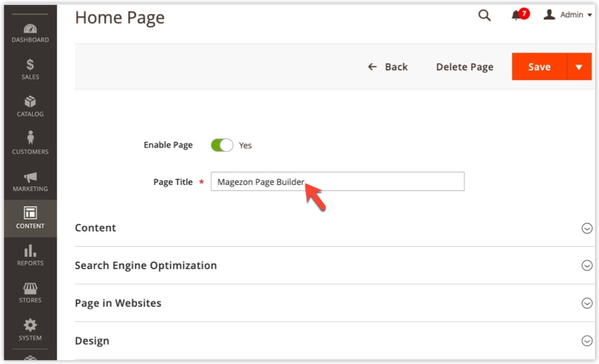Click the 'Design' section heading
The height and width of the screenshot is (364, 599).
point(92,341)
